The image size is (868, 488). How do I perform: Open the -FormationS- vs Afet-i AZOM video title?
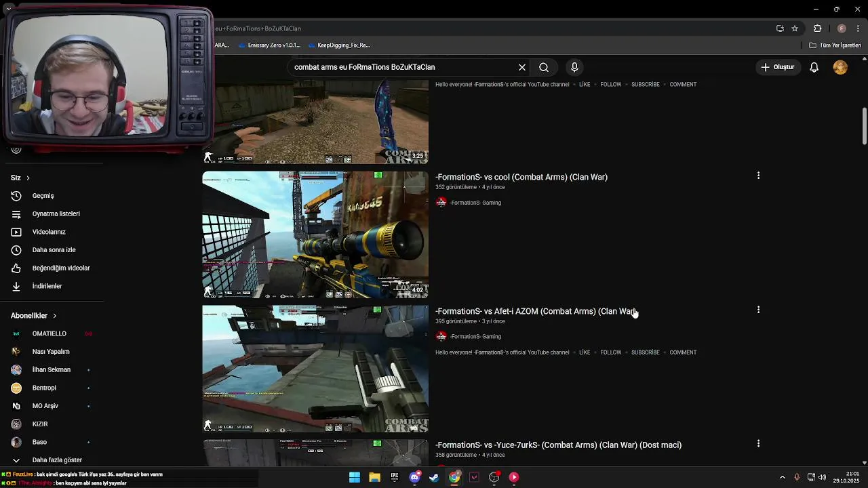[536, 311]
